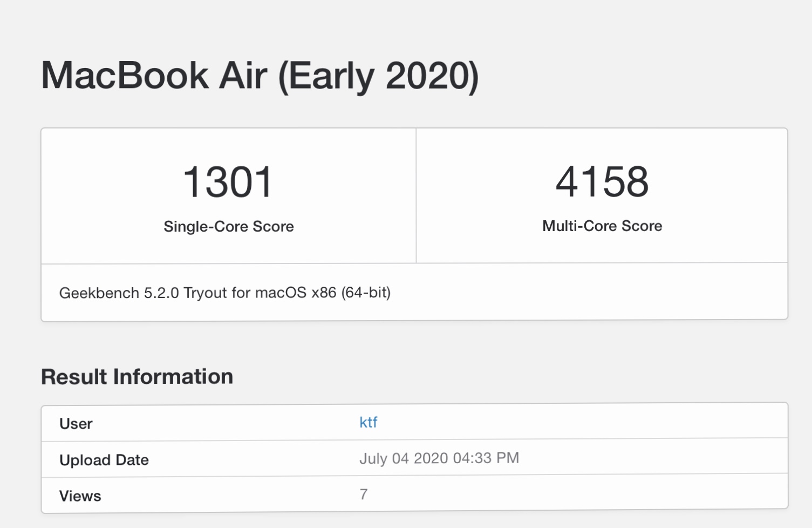
Task: Click the MacBook Air (Early 2020) title
Action: (x=260, y=75)
